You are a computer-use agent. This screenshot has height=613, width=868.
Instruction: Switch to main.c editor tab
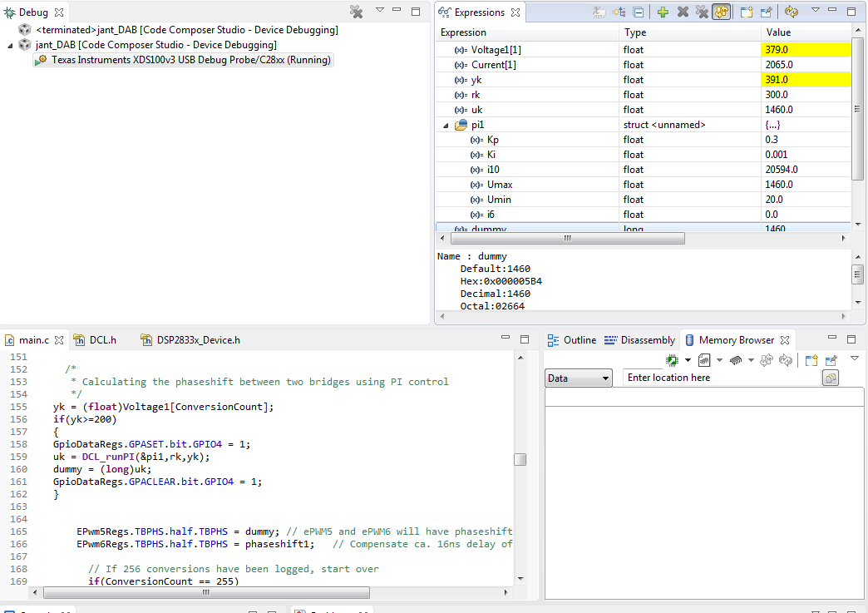(34, 340)
